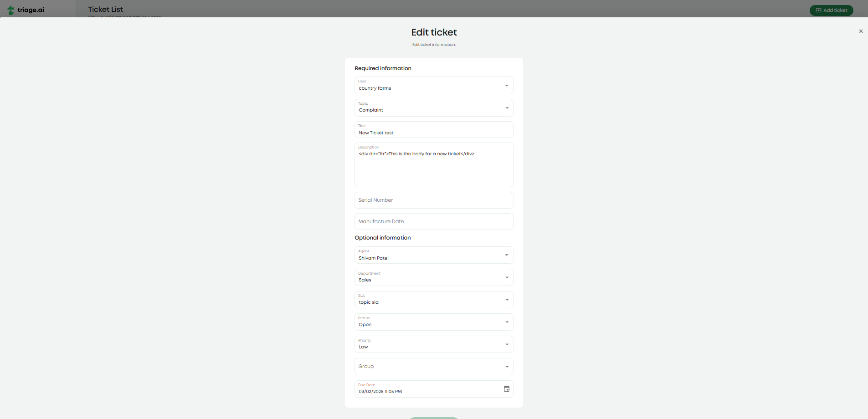The height and width of the screenshot is (419, 868).
Task: Close the Edit ticket dialog with the X
Action: [861, 31]
